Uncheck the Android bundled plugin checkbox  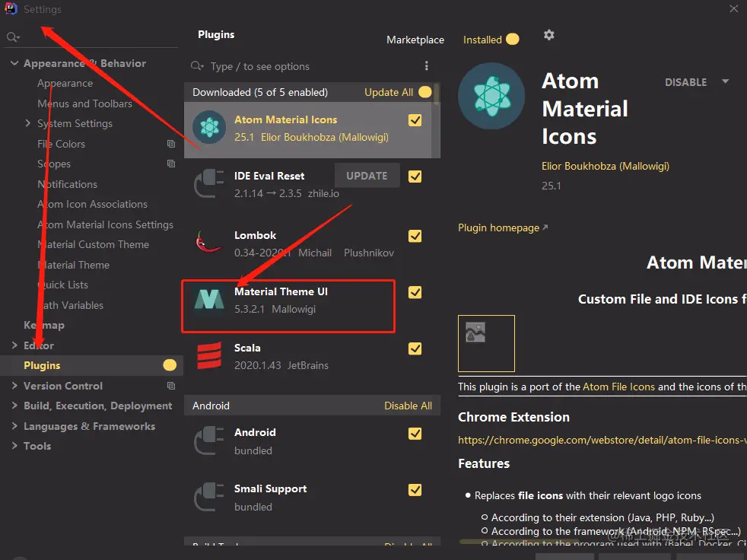[x=415, y=433]
